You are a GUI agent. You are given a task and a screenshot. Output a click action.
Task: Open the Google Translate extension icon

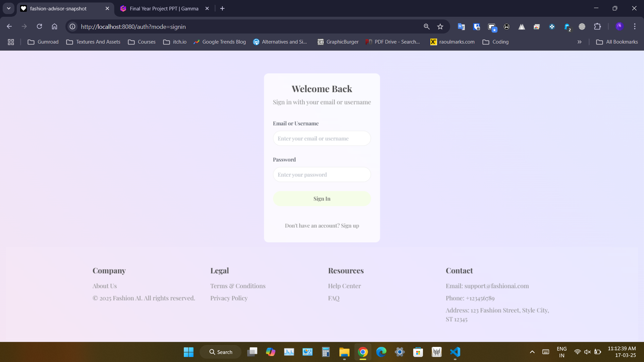point(461,26)
